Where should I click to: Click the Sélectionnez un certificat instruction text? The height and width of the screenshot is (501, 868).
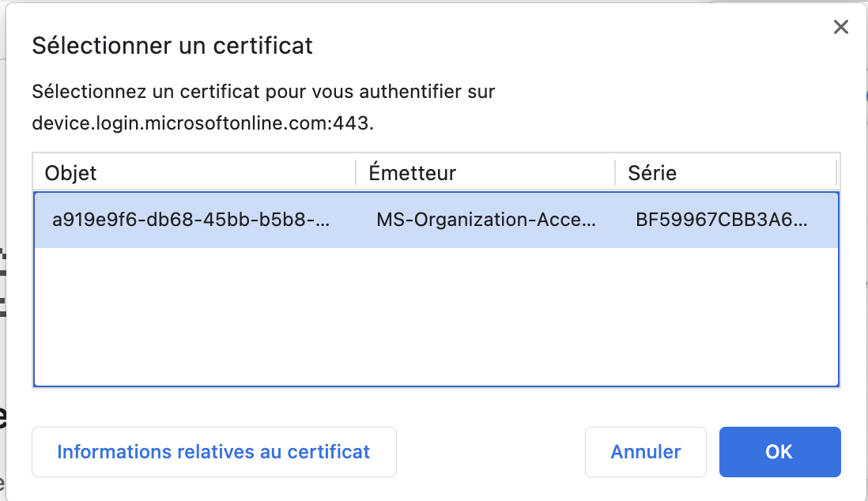pyautogui.click(x=263, y=92)
